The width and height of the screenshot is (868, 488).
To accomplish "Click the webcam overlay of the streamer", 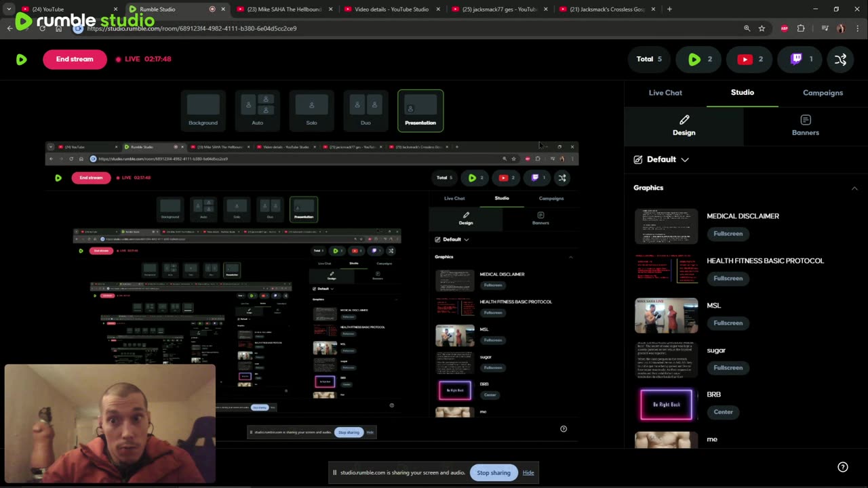I will point(110,424).
